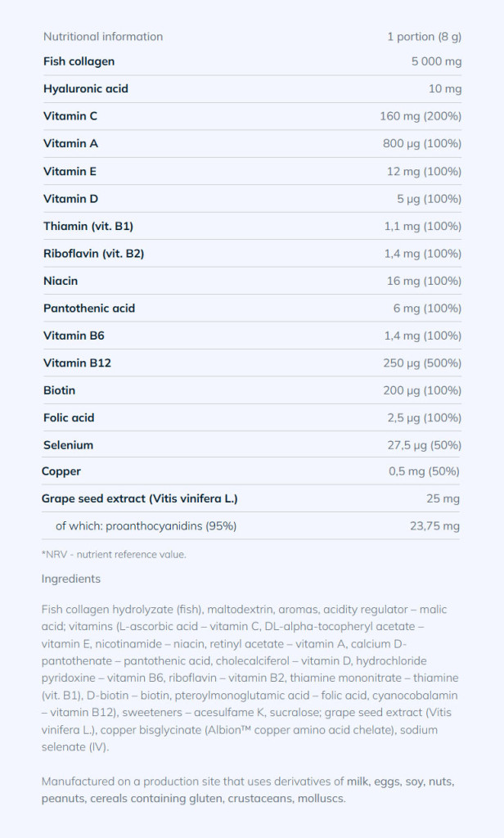Click the NRV nutrient reference value footnote

[114, 554]
